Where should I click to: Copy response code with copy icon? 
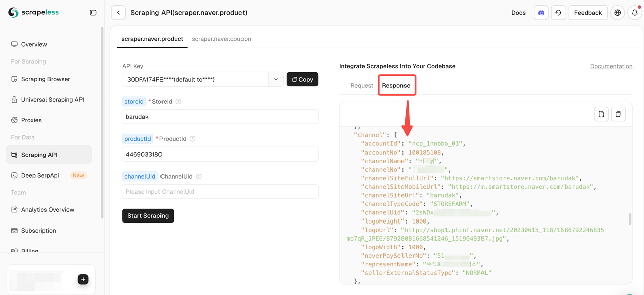pyautogui.click(x=618, y=114)
